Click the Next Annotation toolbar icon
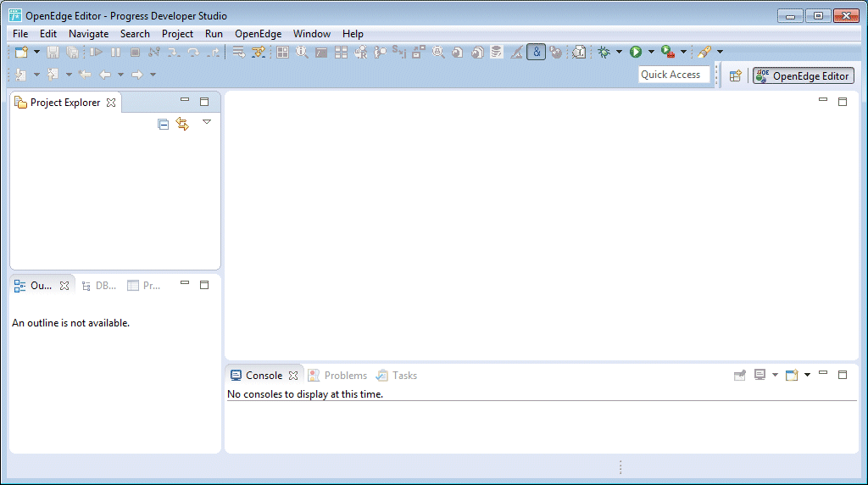Viewport: 868px width, 485px height. (20, 74)
